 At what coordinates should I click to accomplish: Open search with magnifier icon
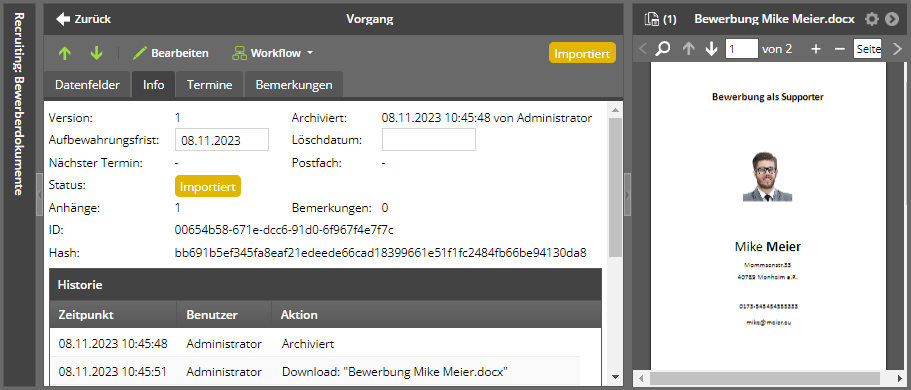click(x=663, y=49)
